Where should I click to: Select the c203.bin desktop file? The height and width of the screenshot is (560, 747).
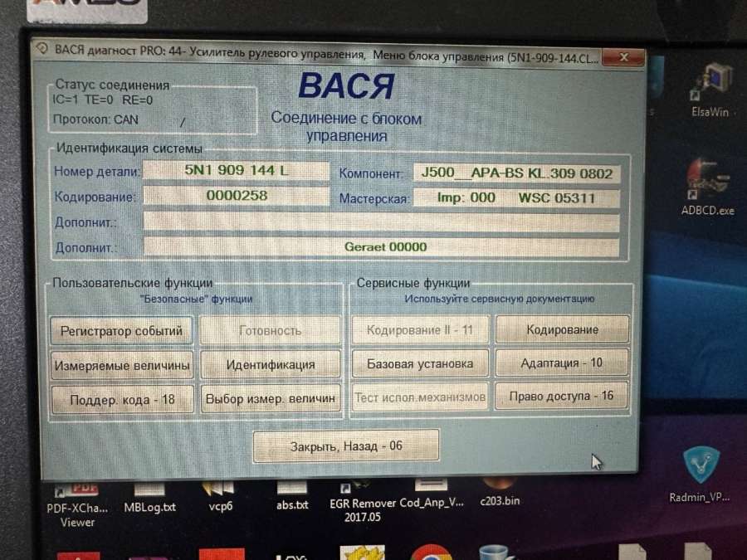pos(500,494)
